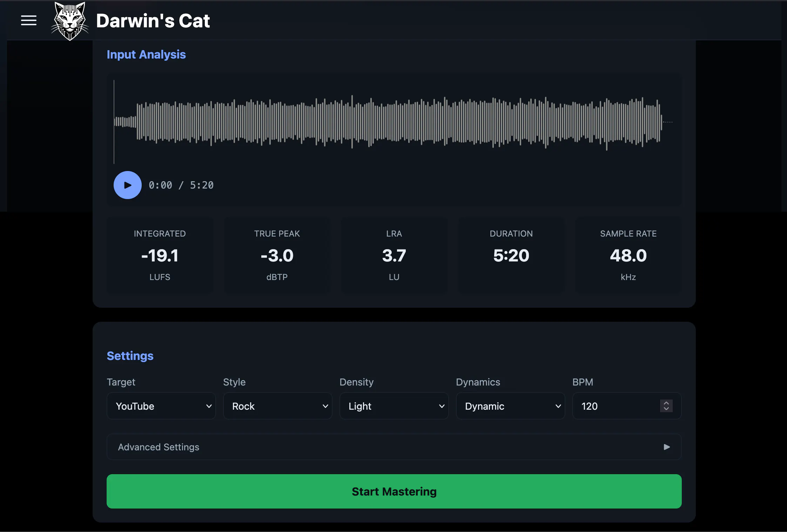
Task: Click the Density field label
Action: tap(357, 382)
